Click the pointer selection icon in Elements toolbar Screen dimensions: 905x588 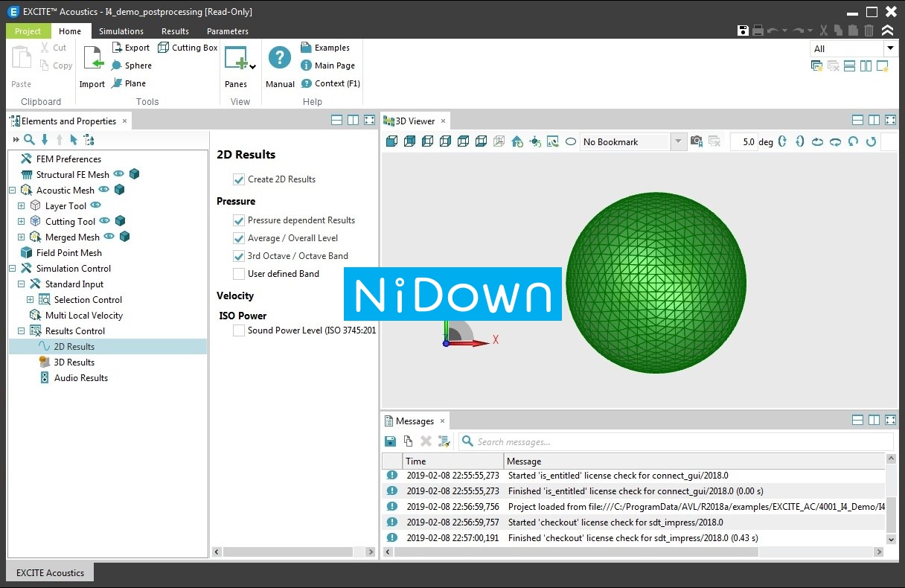pyautogui.click(x=73, y=139)
